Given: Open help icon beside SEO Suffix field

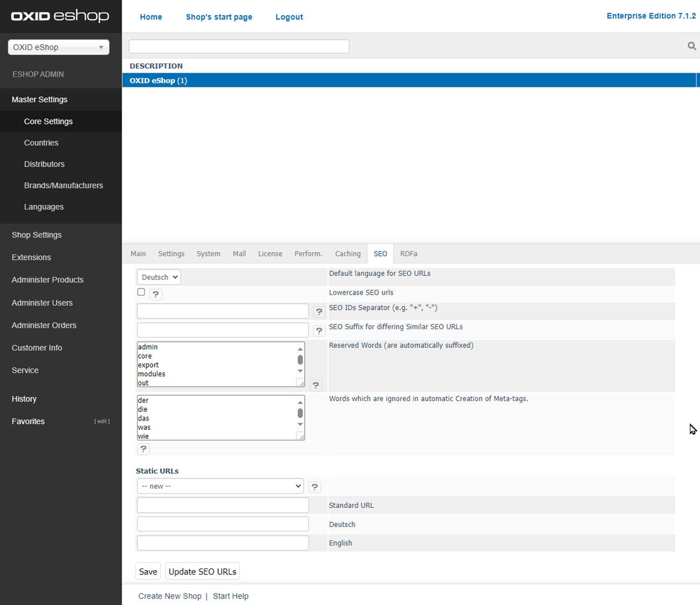Looking at the screenshot, I should [319, 331].
